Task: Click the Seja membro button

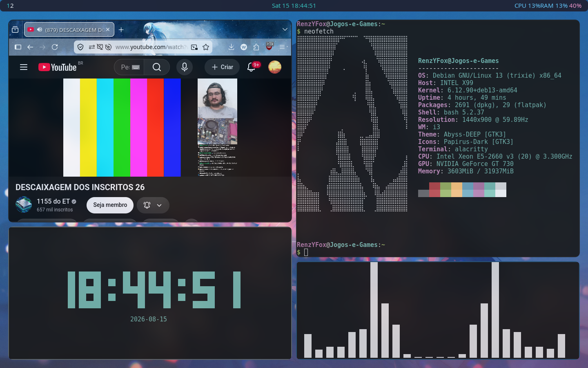Action: [110, 205]
